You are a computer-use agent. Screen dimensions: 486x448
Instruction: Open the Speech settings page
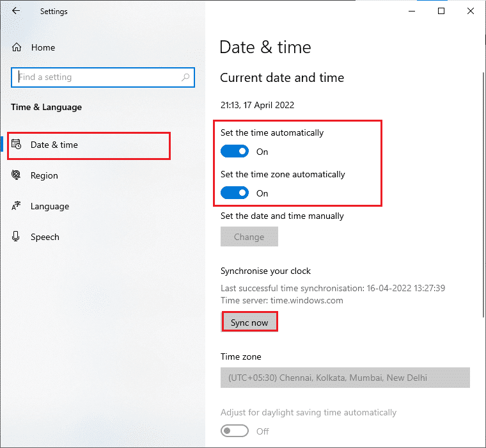tap(45, 237)
